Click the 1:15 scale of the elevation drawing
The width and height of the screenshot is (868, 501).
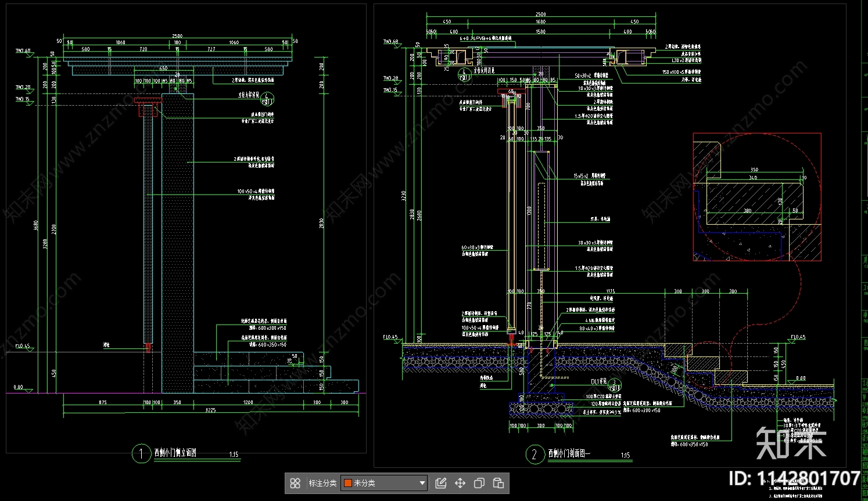pyautogui.click(x=234, y=455)
